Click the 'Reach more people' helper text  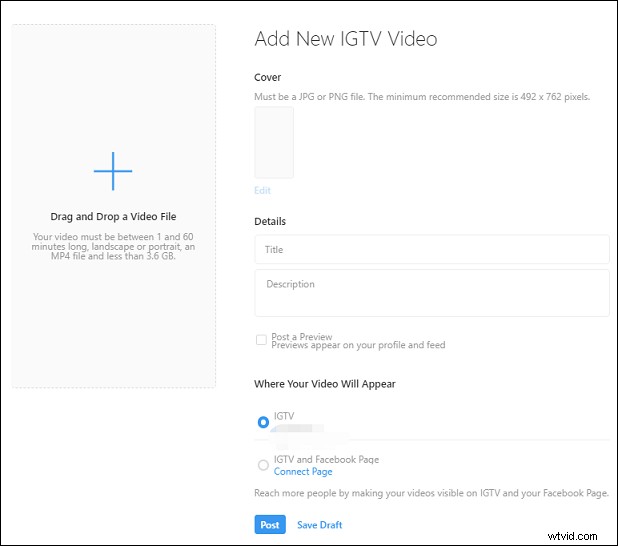click(432, 493)
